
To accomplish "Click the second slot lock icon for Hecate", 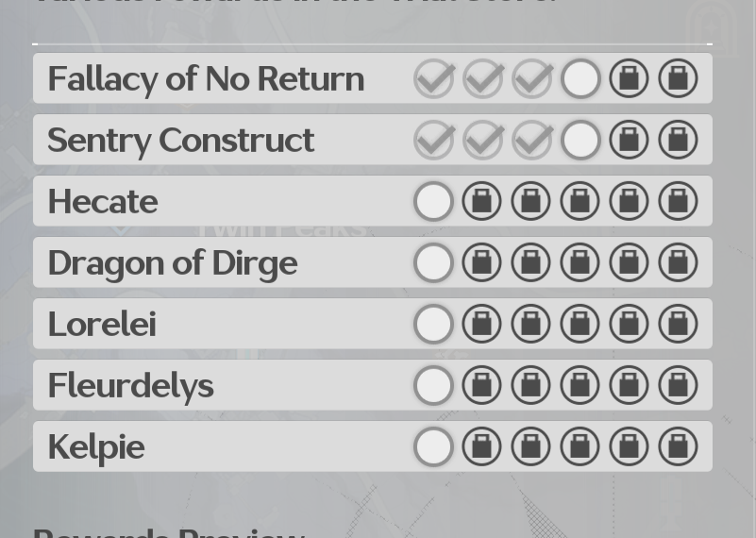I will pos(481,201).
